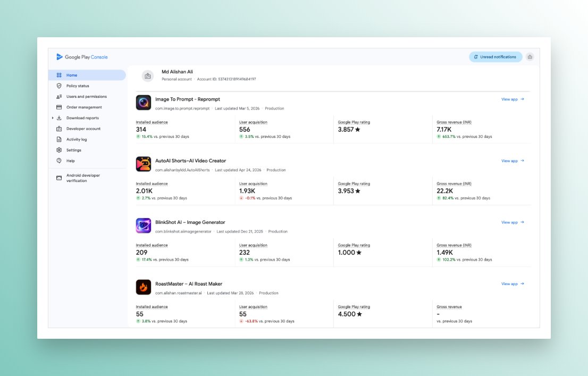Click the AutoAI Shorts-AI Video Creator title
Viewport: 588px width, 376px height.
[190, 161]
